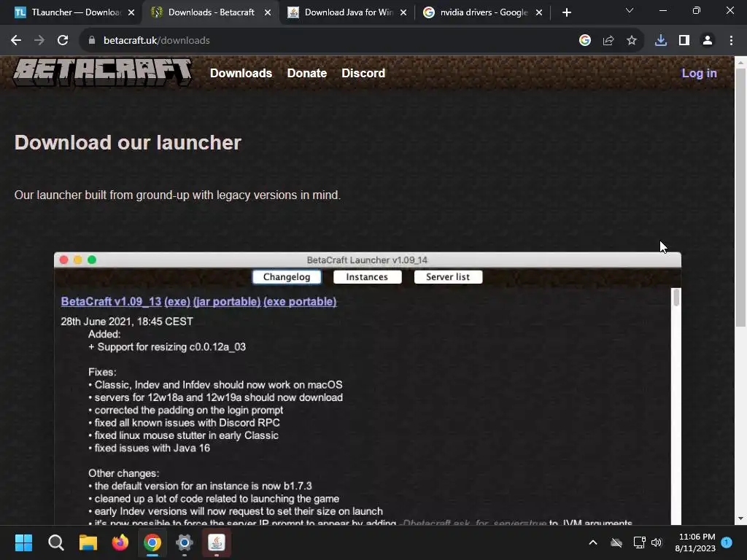Click the page vertical scrollbar thumb
The width and height of the screenshot is (747, 560).
pyautogui.click(x=740, y=198)
